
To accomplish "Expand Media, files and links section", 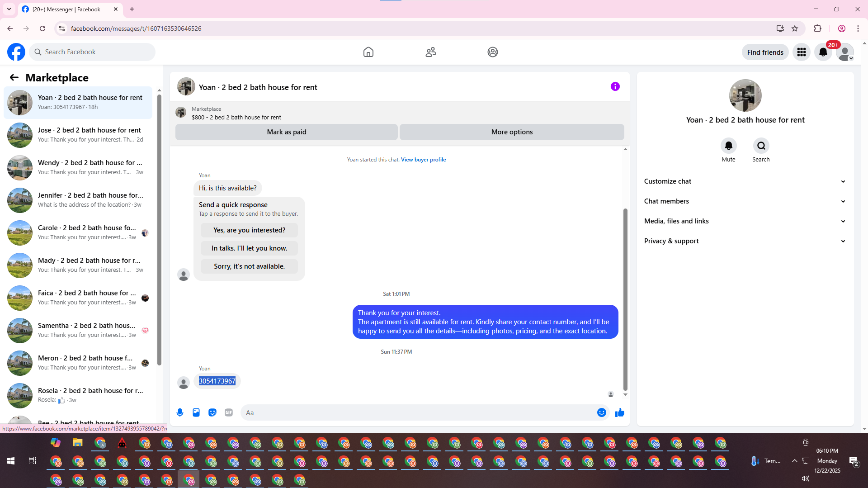I will 745,221.
